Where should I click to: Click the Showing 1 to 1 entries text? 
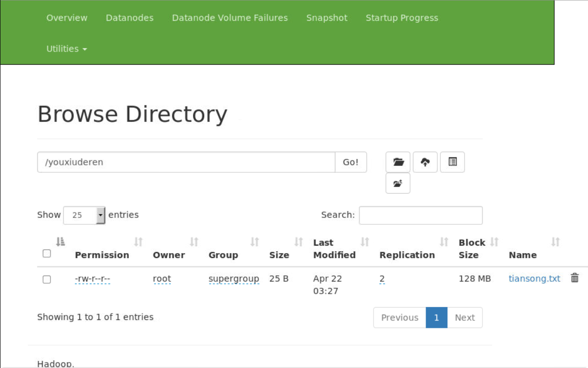click(x=95, y=317)
